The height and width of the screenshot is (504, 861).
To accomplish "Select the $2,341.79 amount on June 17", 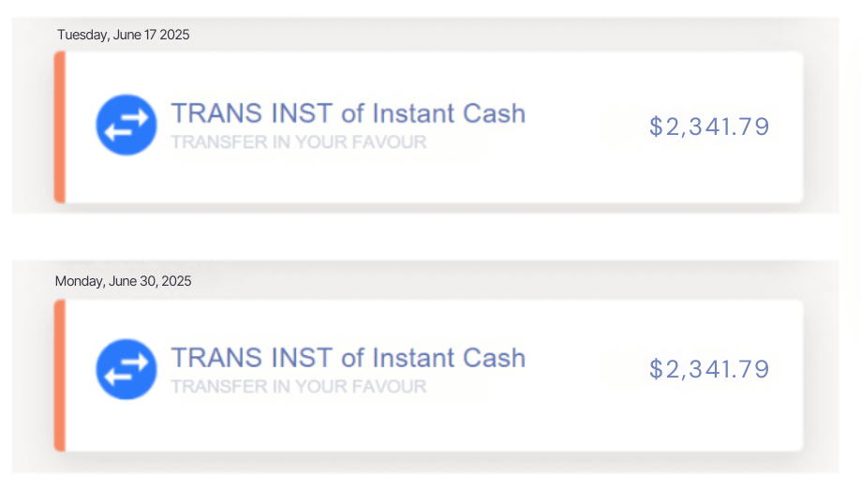I will click(x=709, y=126).
